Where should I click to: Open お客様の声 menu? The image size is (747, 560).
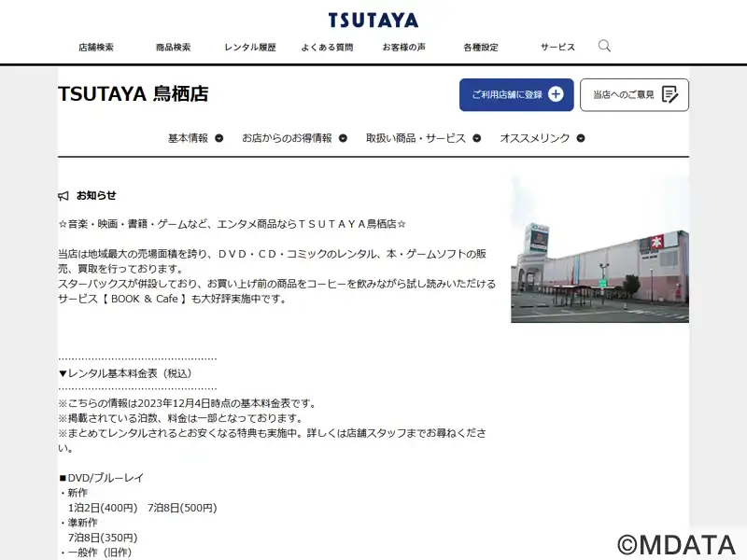coord(404,48)
